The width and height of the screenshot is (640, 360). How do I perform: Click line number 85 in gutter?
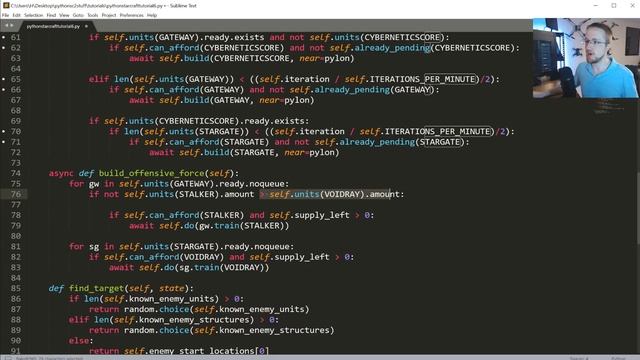point(16,288)
